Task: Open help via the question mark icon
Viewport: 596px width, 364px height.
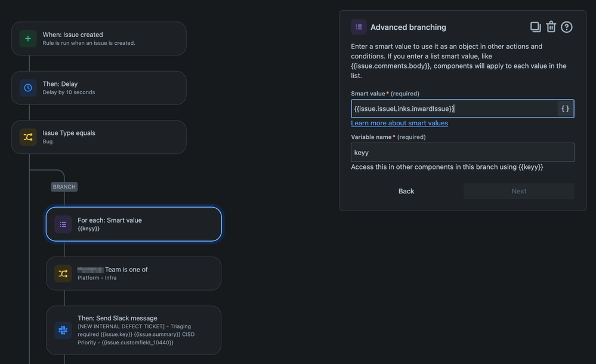Action: click(566, 26)
